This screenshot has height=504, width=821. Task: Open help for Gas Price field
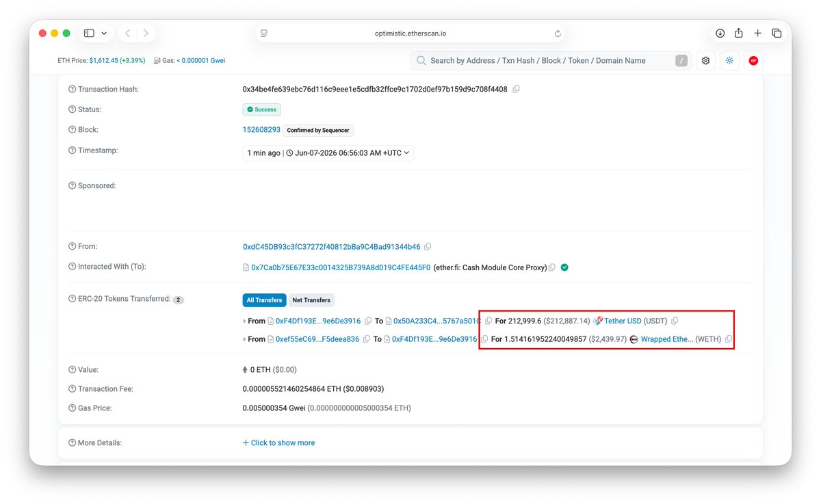(73, 408)
